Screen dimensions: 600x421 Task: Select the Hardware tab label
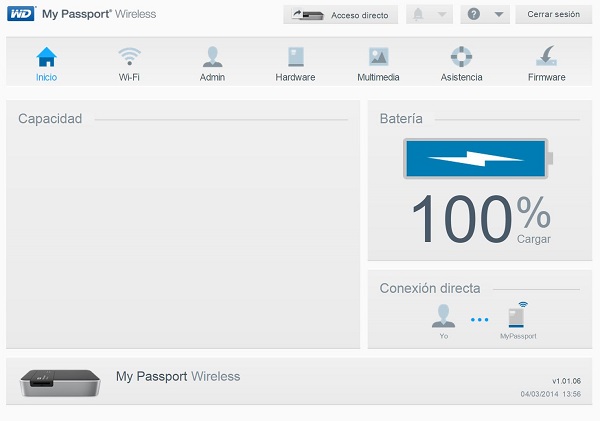[295, 77]
